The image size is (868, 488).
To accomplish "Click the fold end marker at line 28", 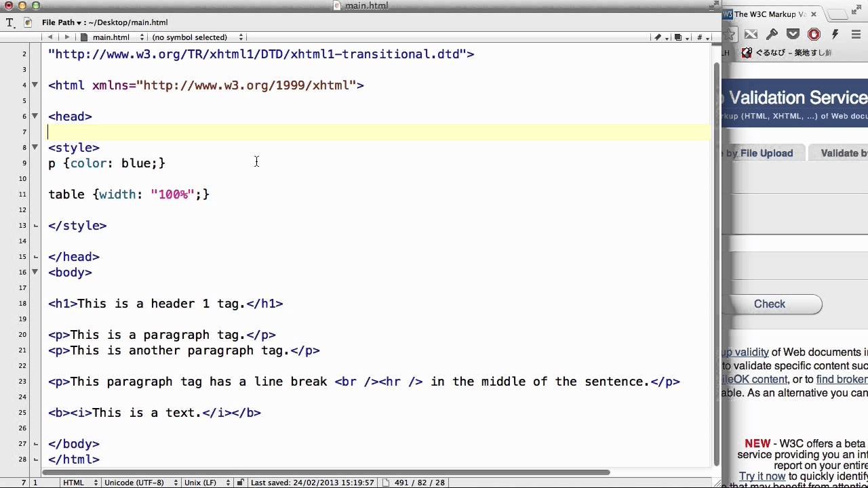I will click(x=35, y=460).
